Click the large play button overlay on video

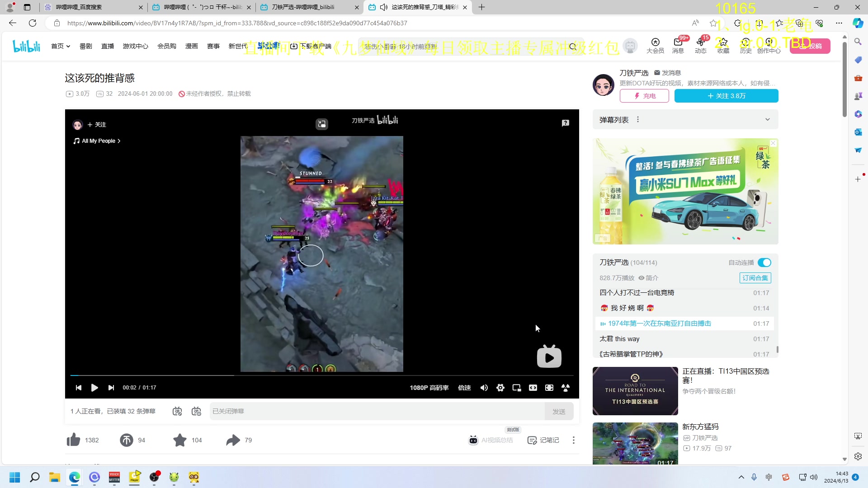point(549,357)
